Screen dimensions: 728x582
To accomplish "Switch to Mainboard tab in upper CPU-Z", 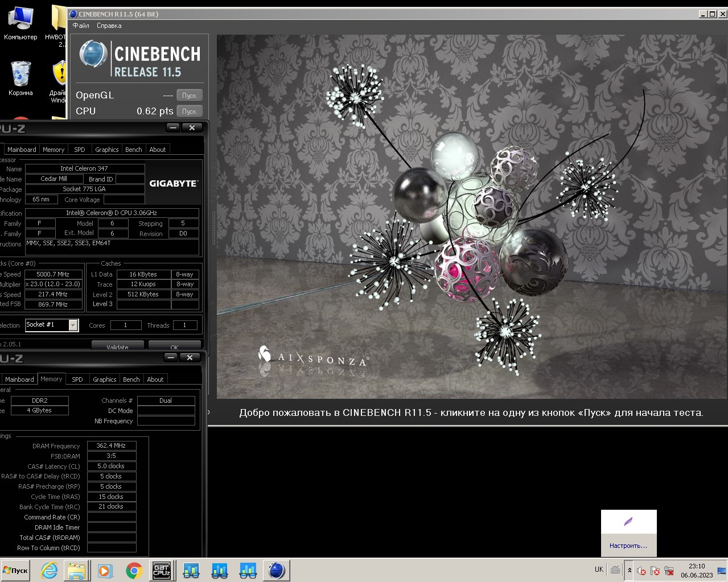I will coord(22,150).
